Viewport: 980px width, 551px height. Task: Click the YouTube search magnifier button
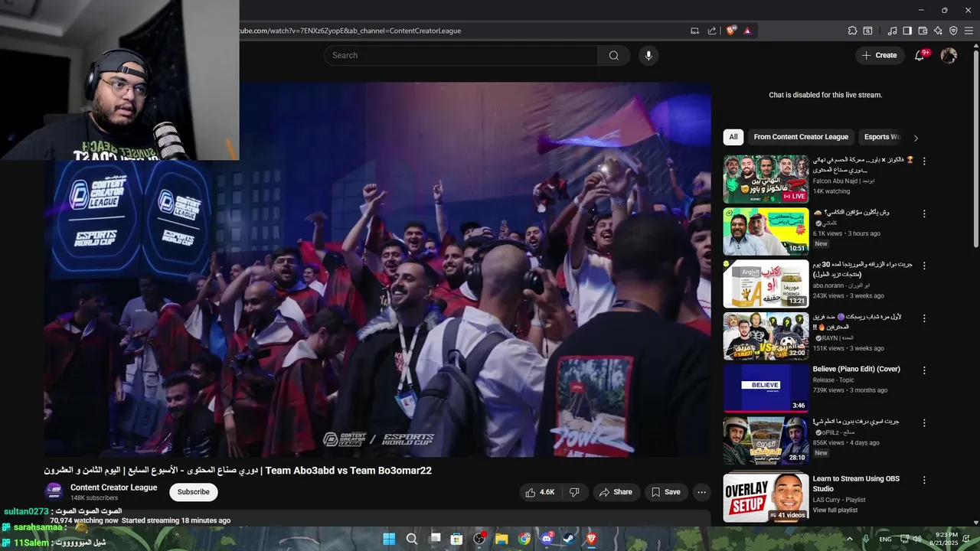(x=614, y=55)
